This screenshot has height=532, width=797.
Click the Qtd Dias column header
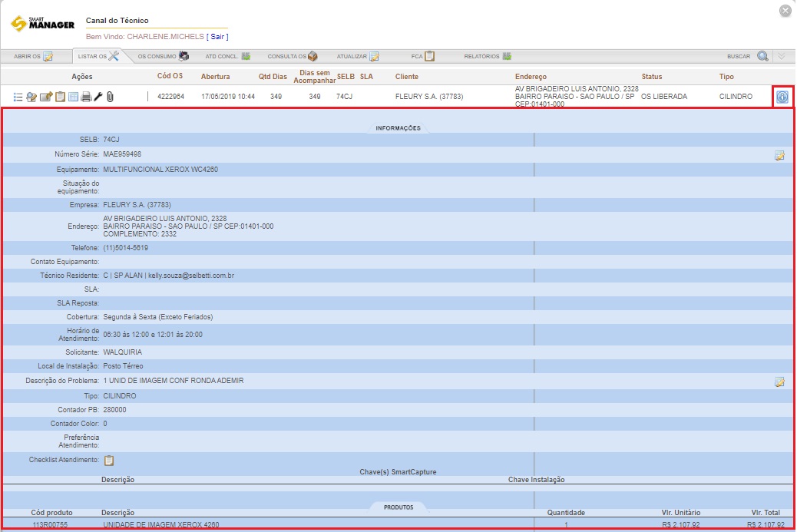pyautogui.click(x=273, y=77)
